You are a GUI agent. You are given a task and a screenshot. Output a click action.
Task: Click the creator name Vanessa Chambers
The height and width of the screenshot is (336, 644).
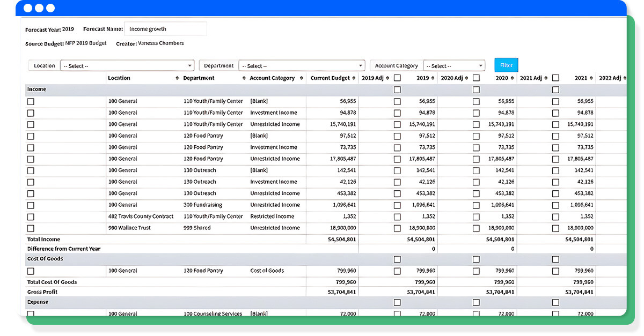click(161, 43)
